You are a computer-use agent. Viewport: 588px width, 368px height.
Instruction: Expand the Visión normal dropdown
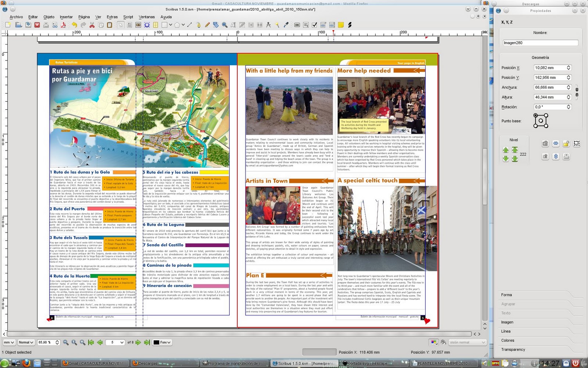point(467,342)
